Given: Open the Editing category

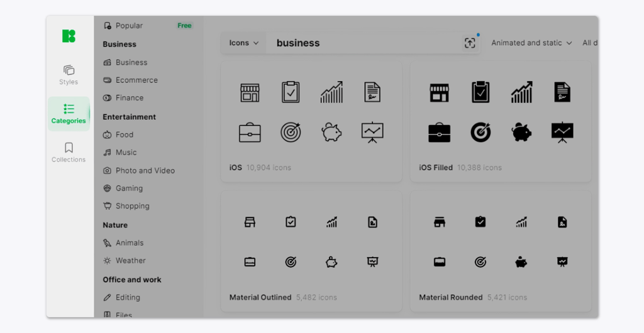Looking at the screenshot, I should 121,297.
